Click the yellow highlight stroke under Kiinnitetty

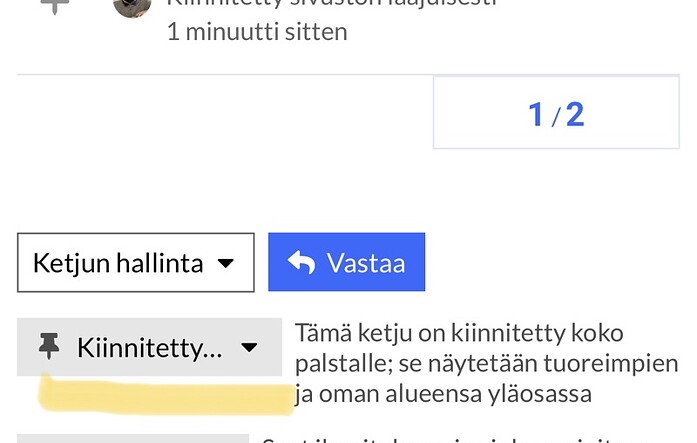[165, 394]
